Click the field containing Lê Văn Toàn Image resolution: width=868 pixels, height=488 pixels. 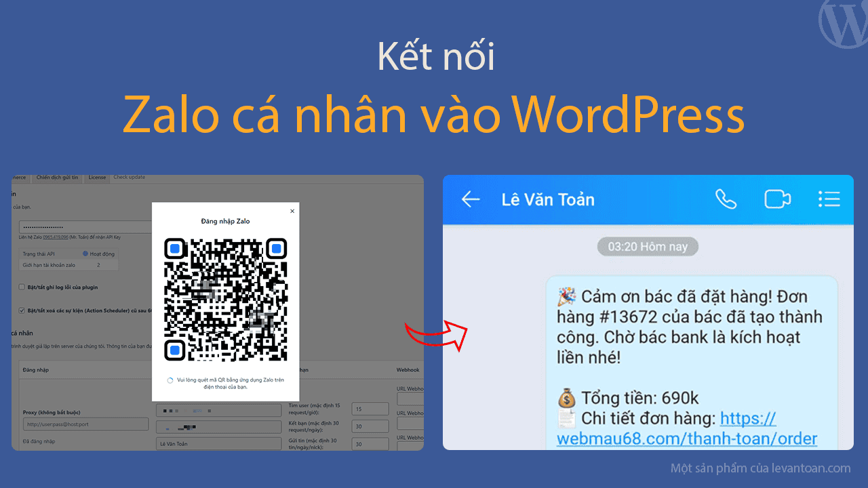click(x=218, y=444)
